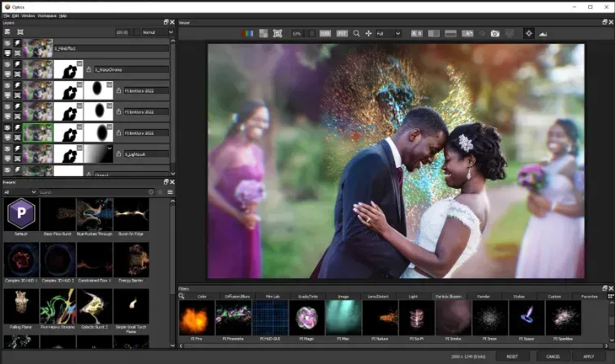Open the All presets category dropdown
This screenshot has width=615, height=364.
(19, 192)
